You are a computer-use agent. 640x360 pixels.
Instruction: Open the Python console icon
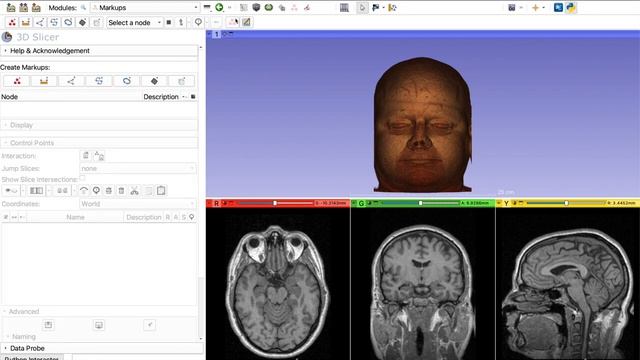pos(571,7)
